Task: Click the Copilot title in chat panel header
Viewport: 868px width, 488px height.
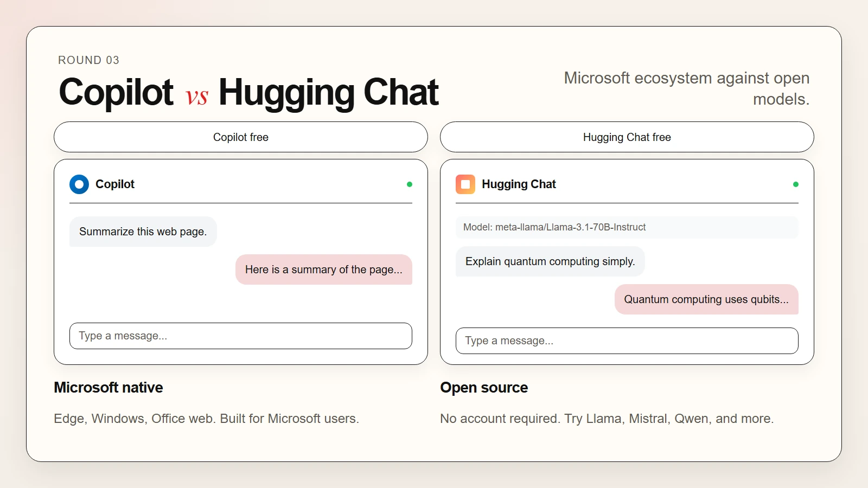Action: (x=115, y=184)
